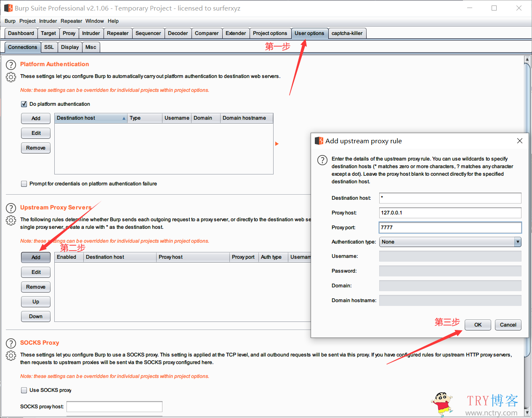The width and height of the screenshot is (532, 418).
Task: Select the Connections sub-tab
Action: point(23,47)
